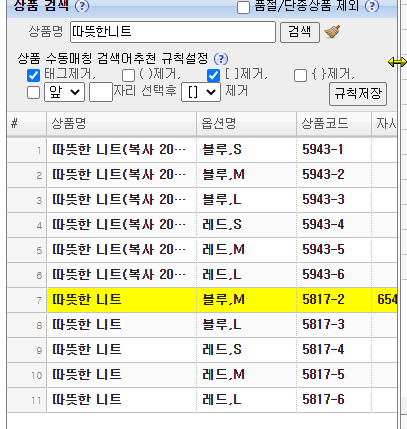The width and height of the screenshot is (407, 429).
Task: Click the 자리 digit count input box
Action: pyautogui.click(x=101, y=92)
